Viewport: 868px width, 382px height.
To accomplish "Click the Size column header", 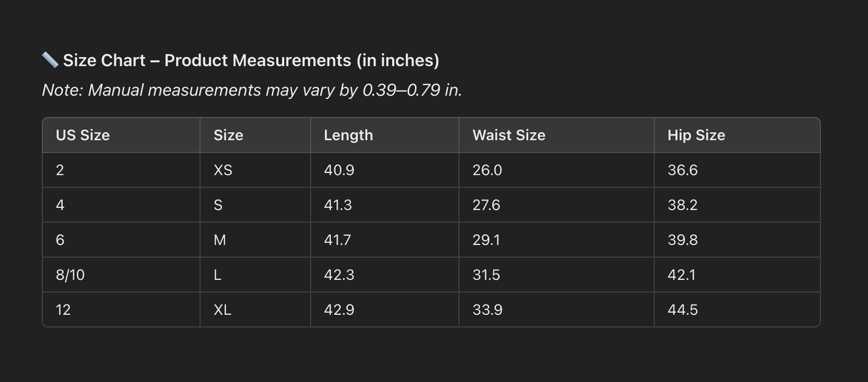I will (x=228, y=135).
